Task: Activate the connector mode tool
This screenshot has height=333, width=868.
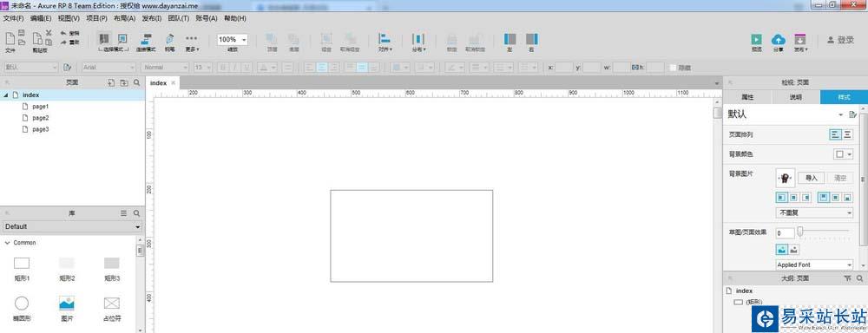Action: click(146, 39)
